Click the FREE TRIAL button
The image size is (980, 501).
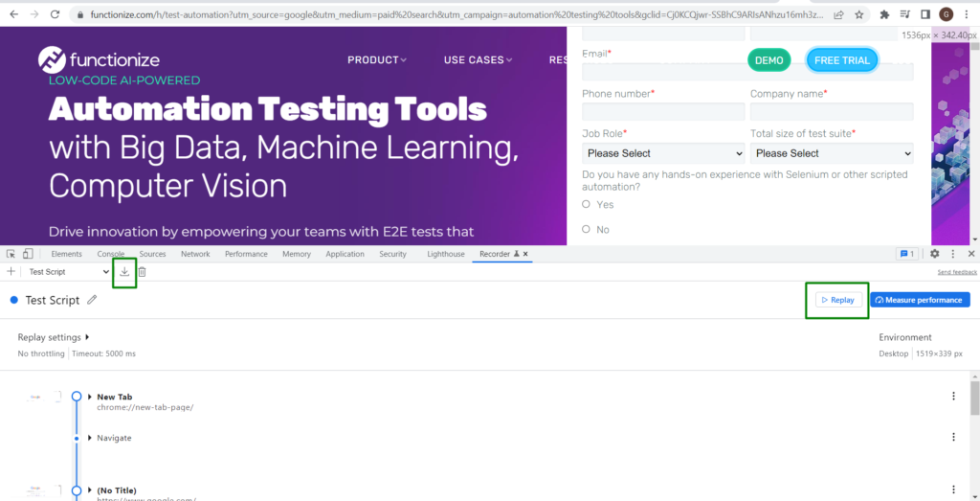click(x=842, y=60)
